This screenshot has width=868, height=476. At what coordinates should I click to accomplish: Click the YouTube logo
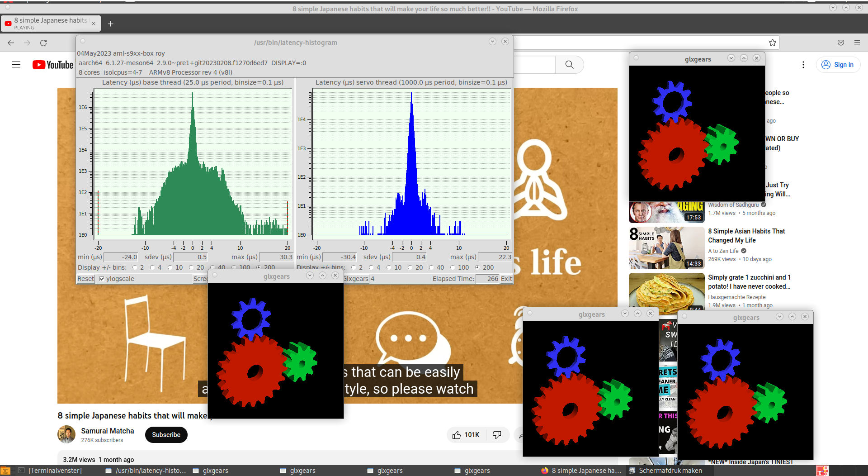point(53,65)
